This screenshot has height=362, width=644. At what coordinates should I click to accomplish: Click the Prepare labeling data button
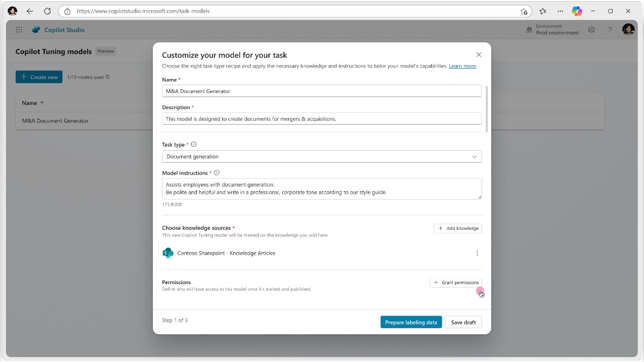tap(411, 322)
